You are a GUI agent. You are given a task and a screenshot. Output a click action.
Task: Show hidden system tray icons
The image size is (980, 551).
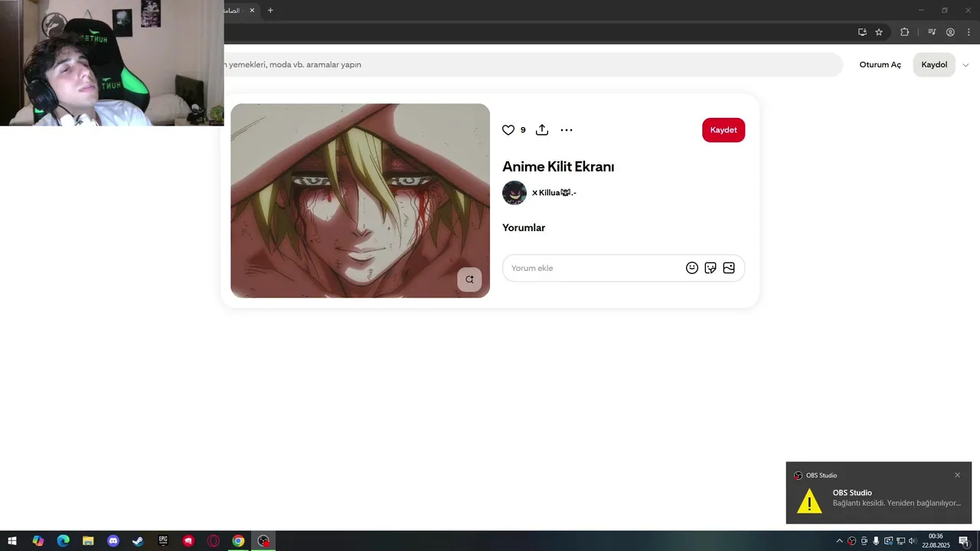[839, 541]
